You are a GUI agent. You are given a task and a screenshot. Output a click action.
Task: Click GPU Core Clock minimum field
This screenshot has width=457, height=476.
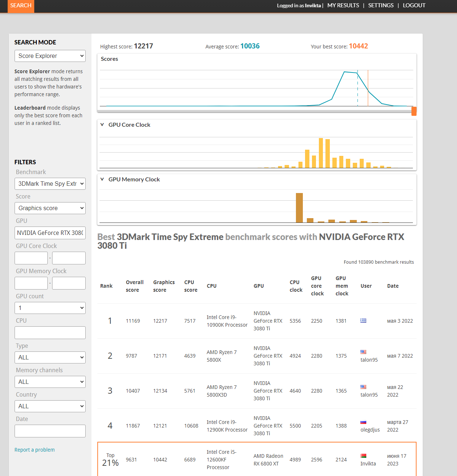click(x=31, y=258)
